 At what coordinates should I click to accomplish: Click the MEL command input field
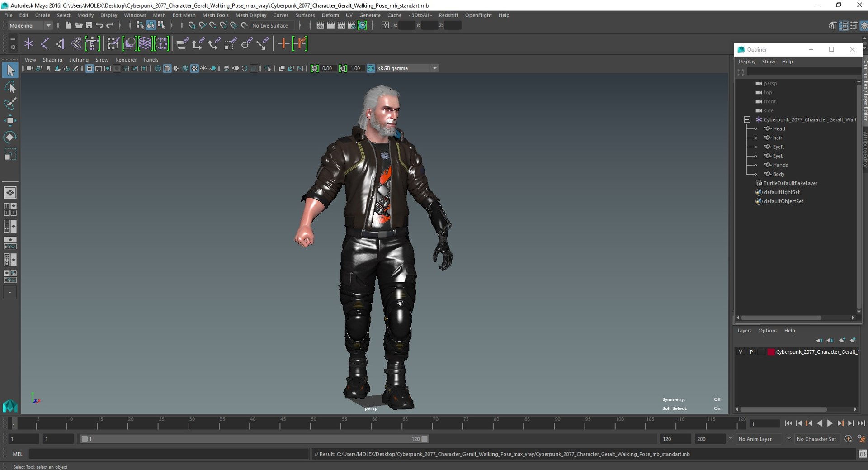click(169, 454)
